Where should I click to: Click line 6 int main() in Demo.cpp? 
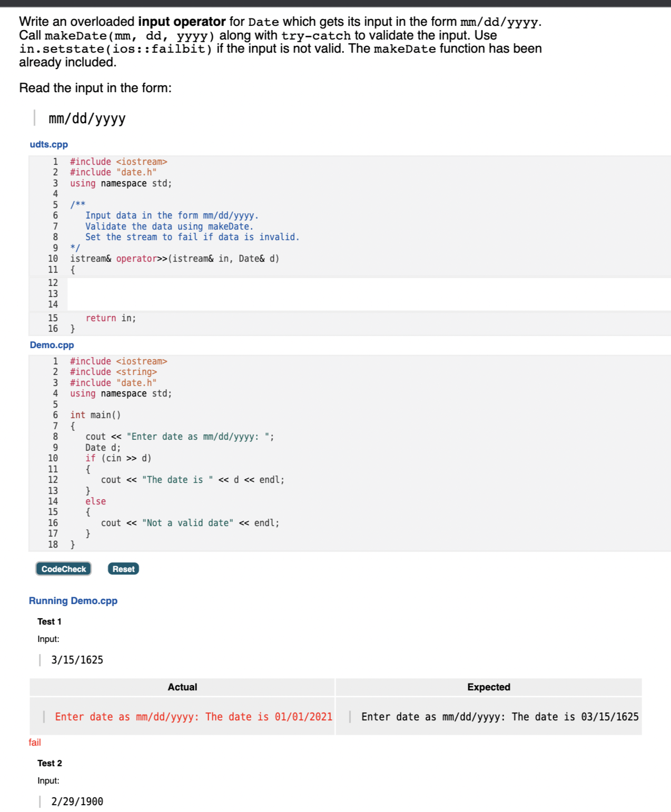(95, 414)
